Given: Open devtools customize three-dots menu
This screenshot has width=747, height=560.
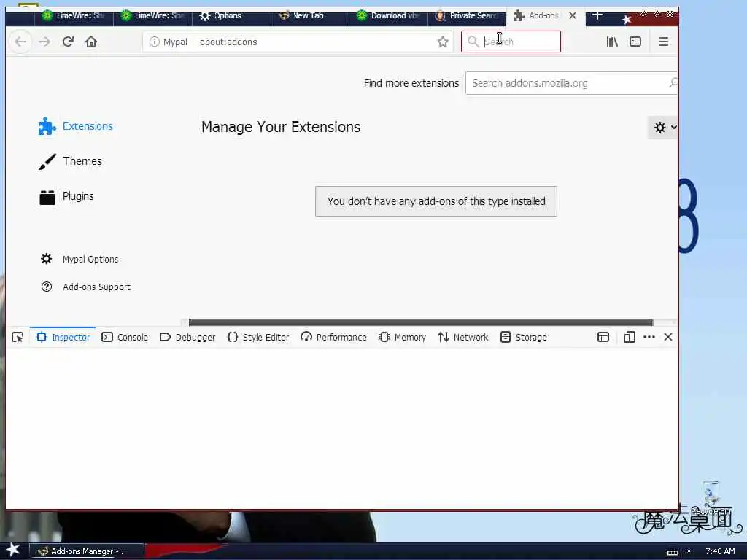Looking at the screenshot, I should click(649, 337).
